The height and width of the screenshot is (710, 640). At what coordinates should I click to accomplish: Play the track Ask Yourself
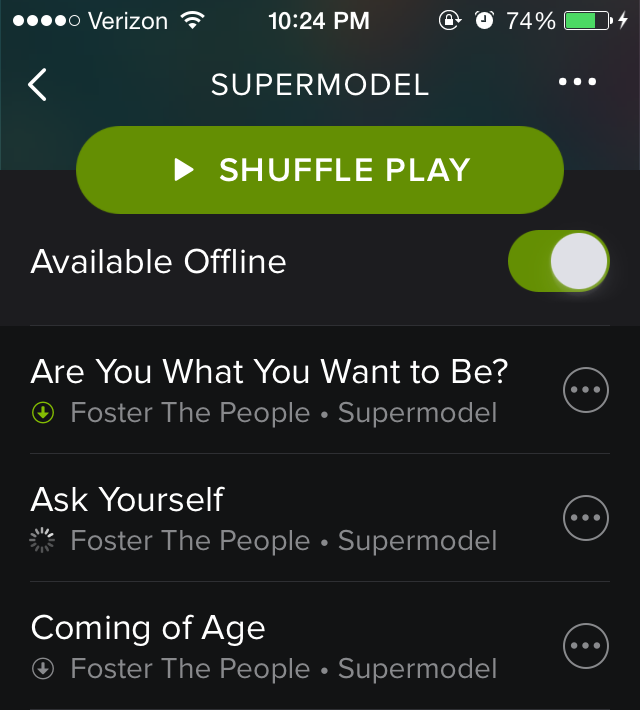click(x=128, y=500)
